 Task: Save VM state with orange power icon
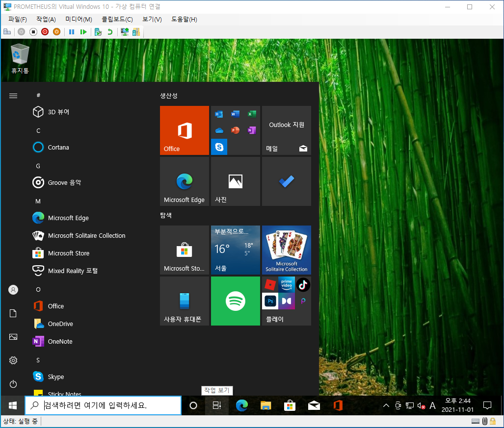coord(56,32)
